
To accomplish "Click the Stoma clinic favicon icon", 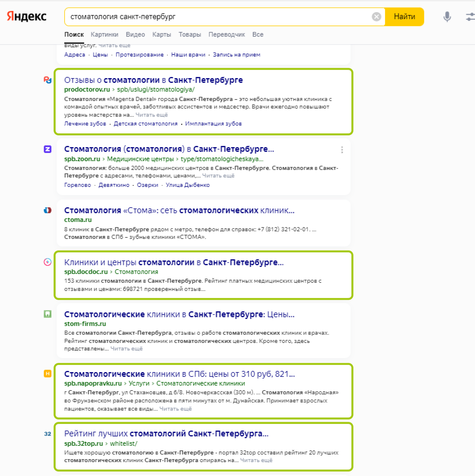I will 47,210.
